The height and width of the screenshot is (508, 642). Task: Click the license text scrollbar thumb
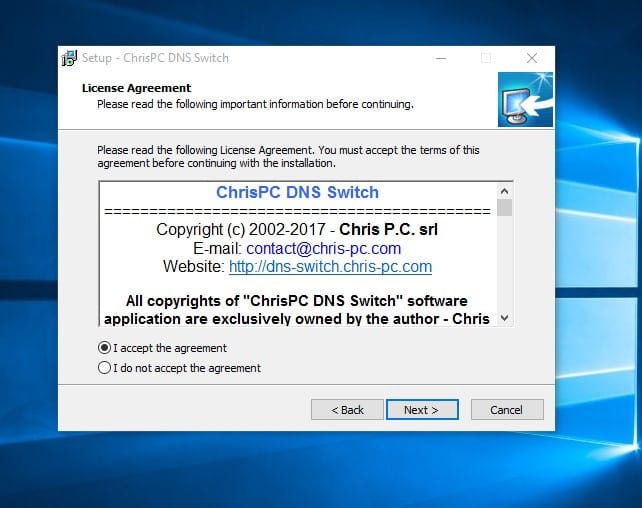pos(504,208)
